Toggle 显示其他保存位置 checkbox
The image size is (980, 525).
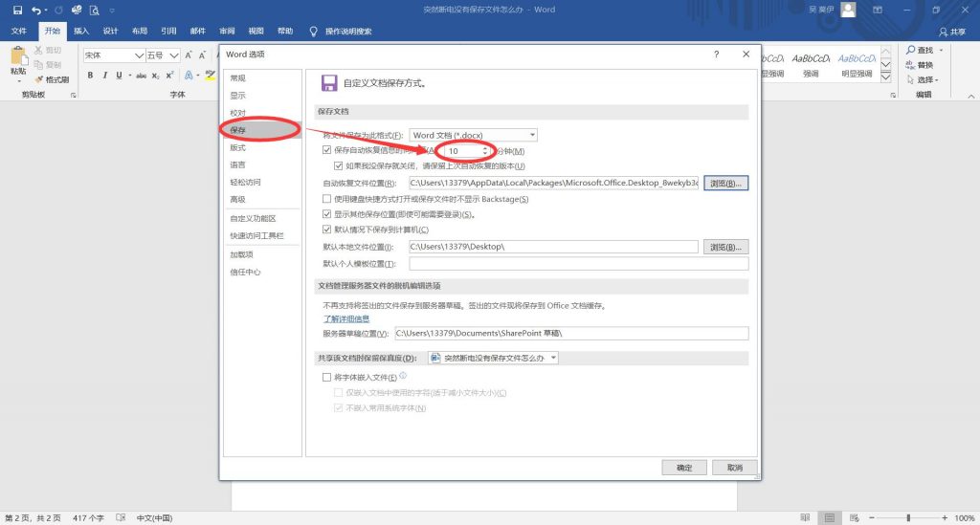pyautogui.click(x=327, y=214)
